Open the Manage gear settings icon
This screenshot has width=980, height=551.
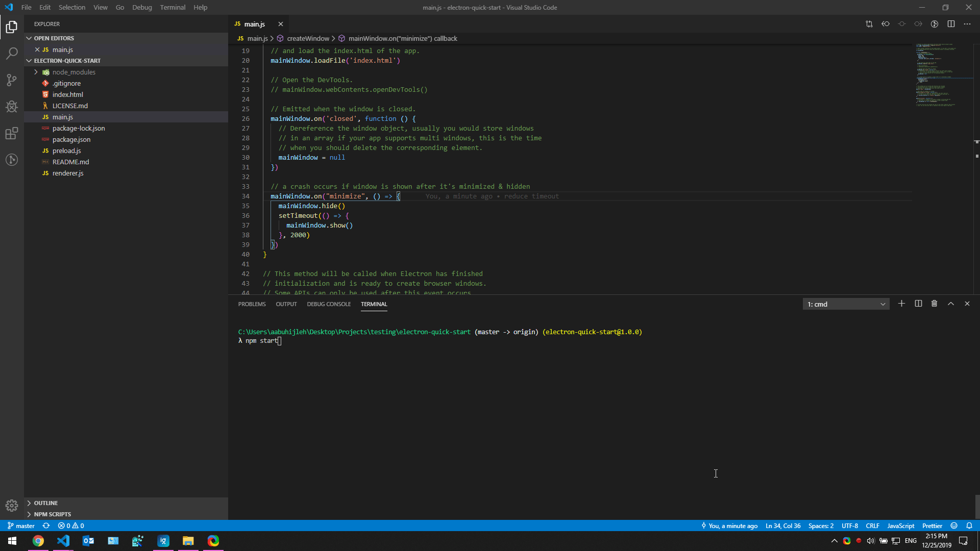[x=12, y=506]
